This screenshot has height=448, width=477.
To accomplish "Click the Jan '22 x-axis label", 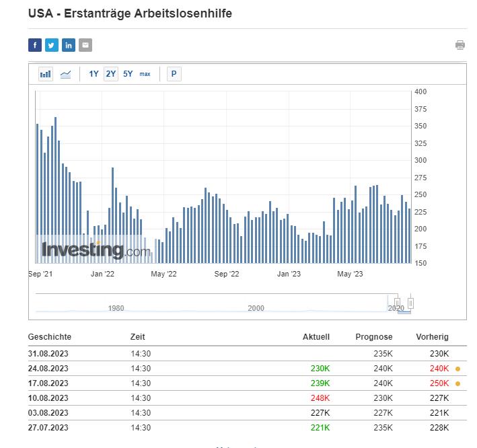I will (x=102, y=274).
